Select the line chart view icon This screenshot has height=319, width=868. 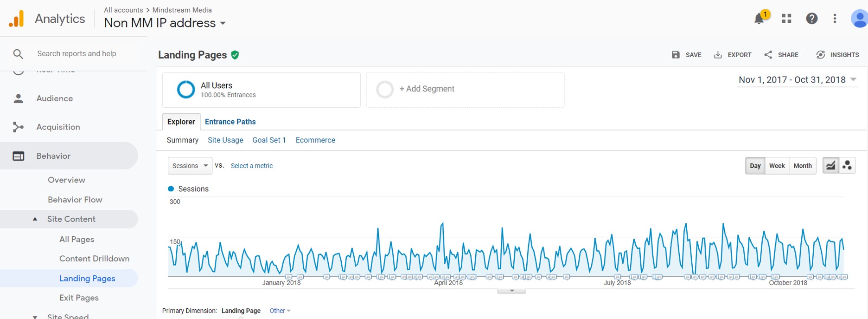830,165
